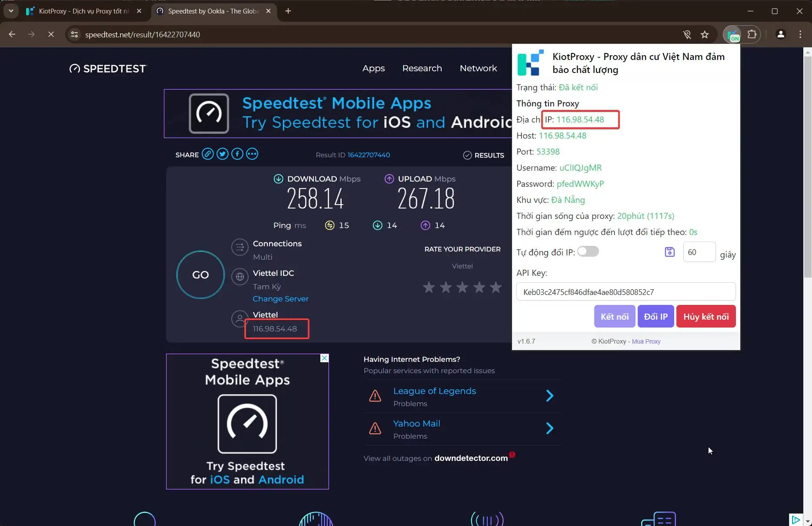Click the AdChoices icon
The height and width of the screenshot is (526, 812).
tap(796, 519)
